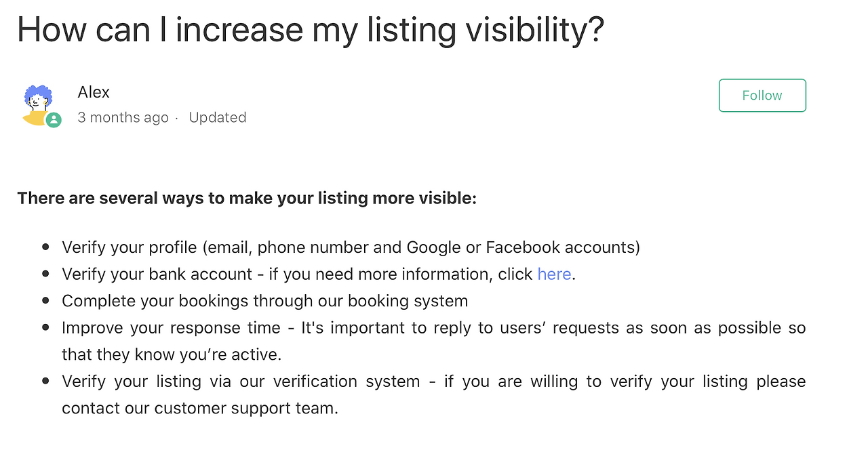
Task: Click the "contact our customer support team" line
Action: [199, 408]
